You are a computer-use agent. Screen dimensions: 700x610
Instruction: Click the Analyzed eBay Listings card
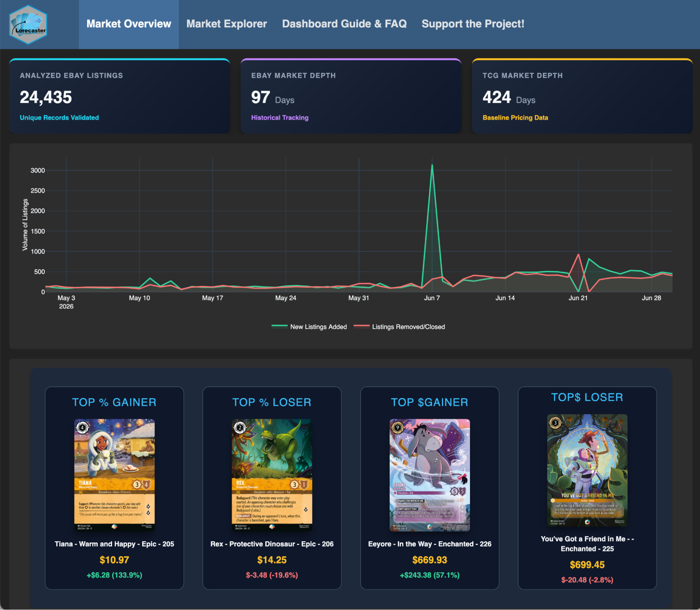point(119,96)
